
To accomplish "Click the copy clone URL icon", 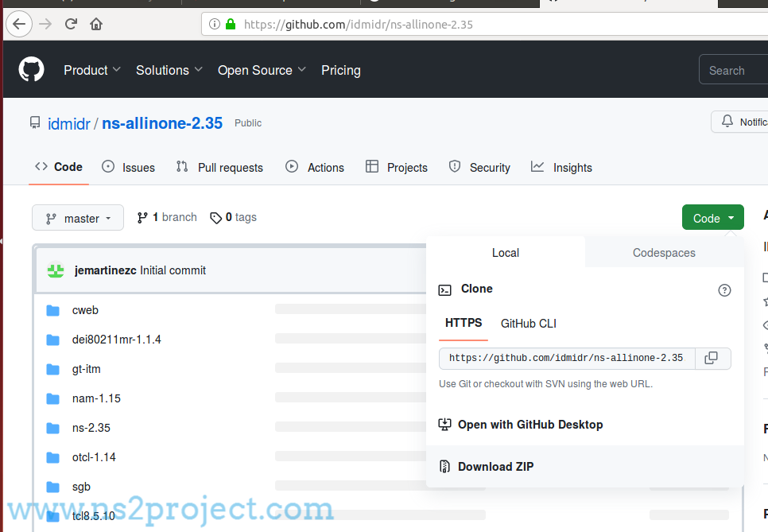I will pos(712,358).
